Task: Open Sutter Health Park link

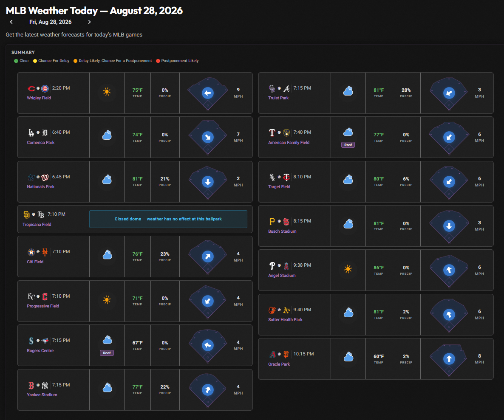Action: pyautogui.click(x=285, y=320)
